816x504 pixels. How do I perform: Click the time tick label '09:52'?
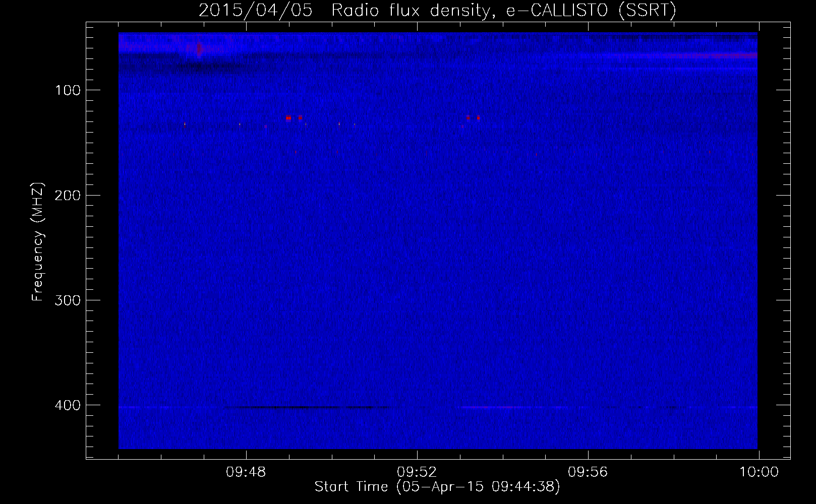417,472
